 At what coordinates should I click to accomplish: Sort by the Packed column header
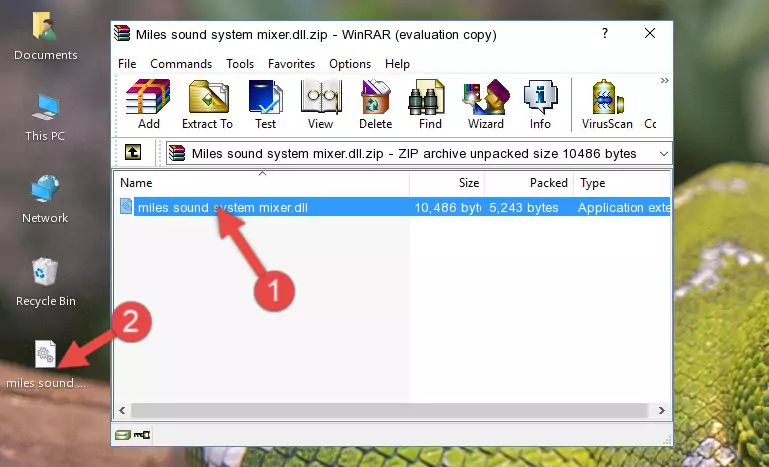click(x=529, y=182)
